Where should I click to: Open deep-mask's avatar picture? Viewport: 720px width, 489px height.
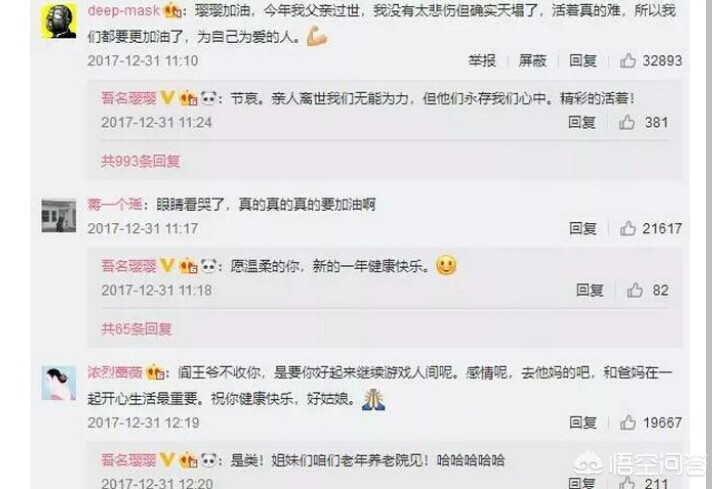click(59, 22)
